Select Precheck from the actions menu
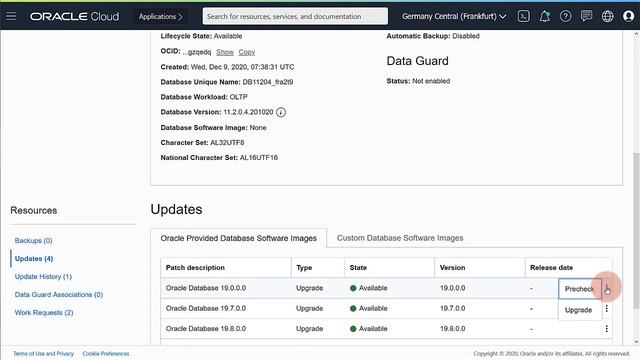The image size is (640, 360). (x=580, y=289)
